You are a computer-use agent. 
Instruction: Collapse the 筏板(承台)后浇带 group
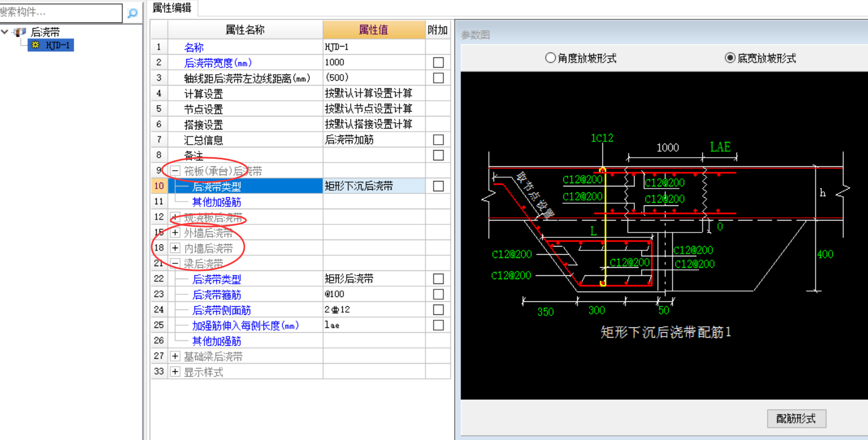175,171
